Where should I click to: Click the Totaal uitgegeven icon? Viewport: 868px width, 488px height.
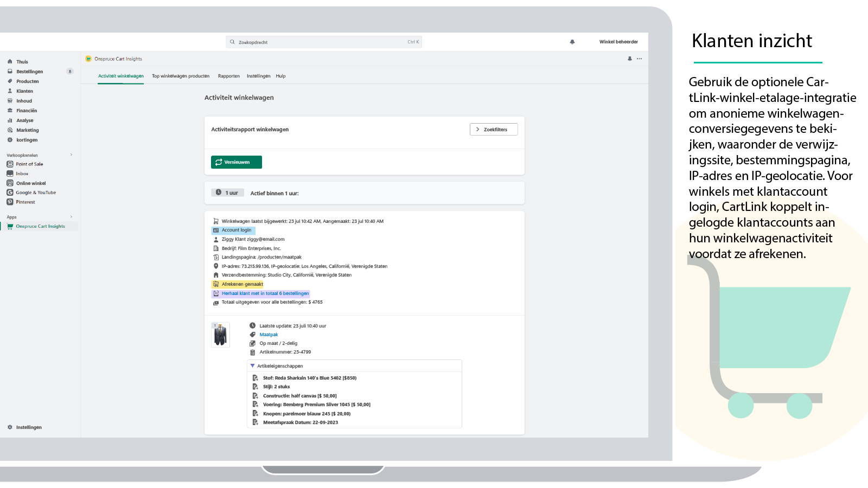(216, 303)
